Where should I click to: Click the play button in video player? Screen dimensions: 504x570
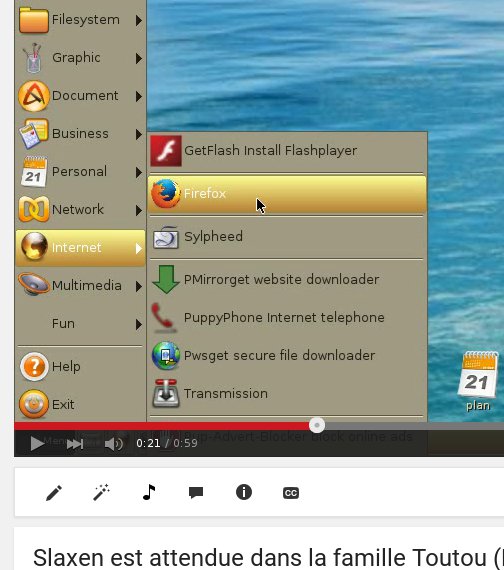tap(37, 443)
